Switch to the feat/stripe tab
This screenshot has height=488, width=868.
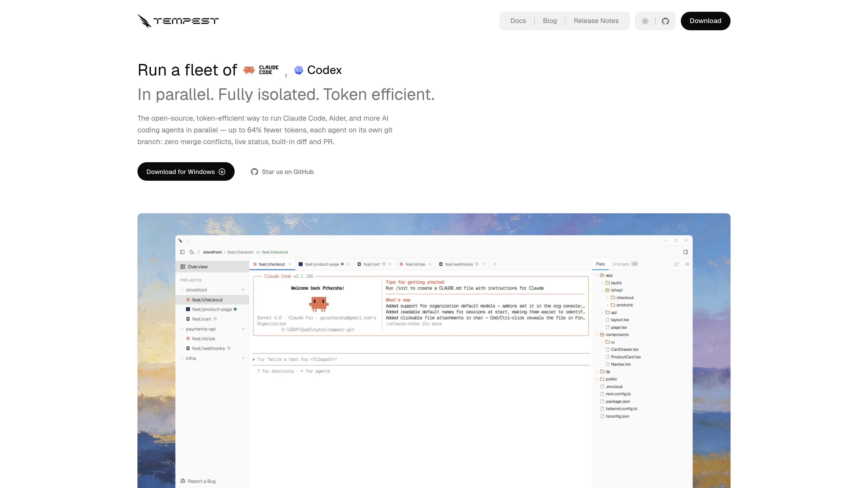coord(415,264)
